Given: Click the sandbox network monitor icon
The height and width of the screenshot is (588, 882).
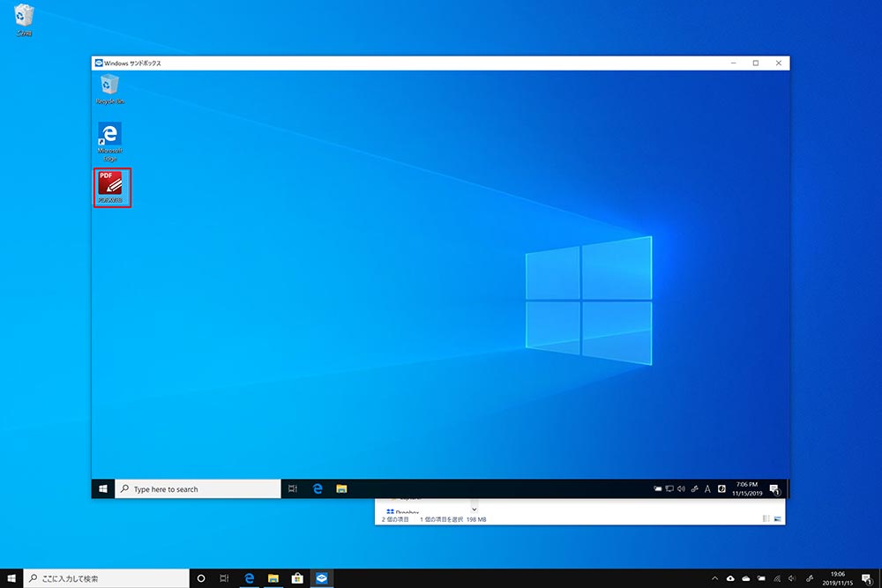Looking at the screenshot, I should (x=669, y=489).
